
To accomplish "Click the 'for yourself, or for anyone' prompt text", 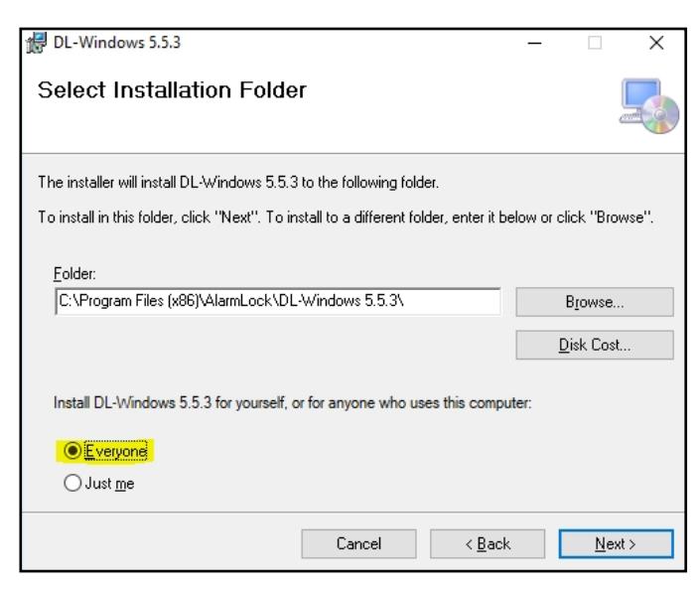I will tap(292, 403).
